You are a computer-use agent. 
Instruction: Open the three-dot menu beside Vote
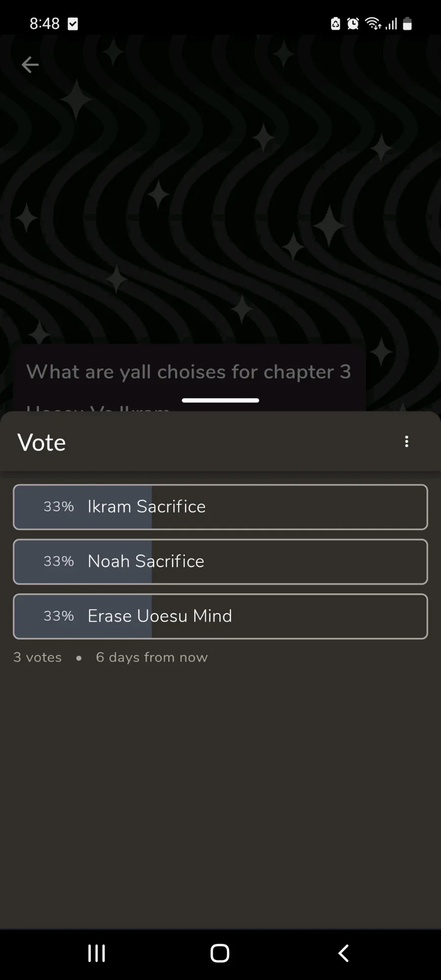click(x=406, y=442)
